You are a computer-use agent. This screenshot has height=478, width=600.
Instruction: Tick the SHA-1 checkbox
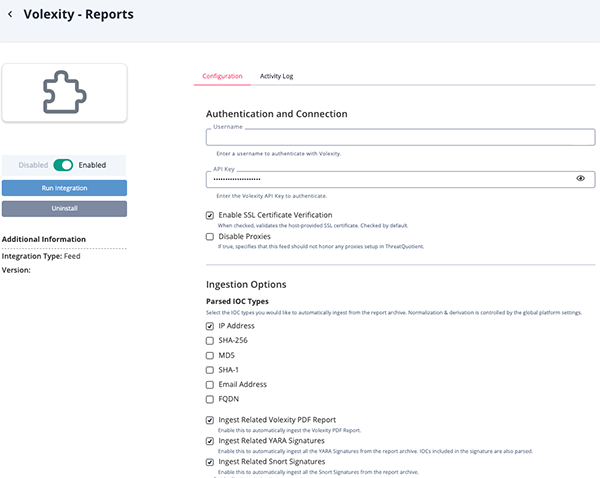pyautogui.click(x=210, y=370)
